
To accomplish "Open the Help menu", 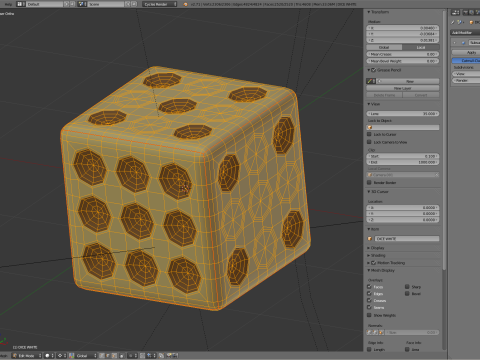I will click(x=8, y=4).
